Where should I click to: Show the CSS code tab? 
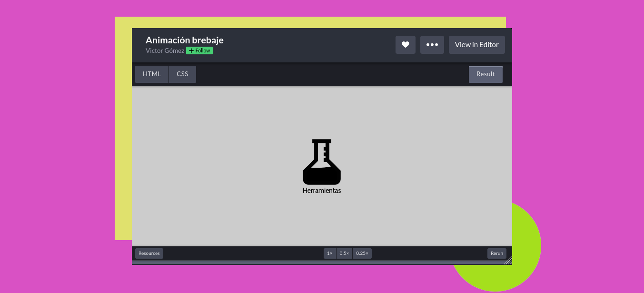[182, 74]
